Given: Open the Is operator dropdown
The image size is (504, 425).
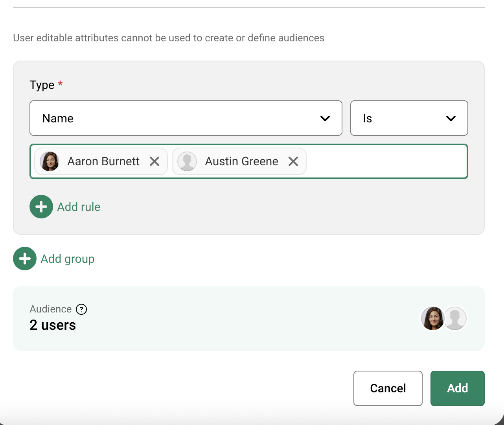Looking at the screenshot, I should click(x=409, y=118).
